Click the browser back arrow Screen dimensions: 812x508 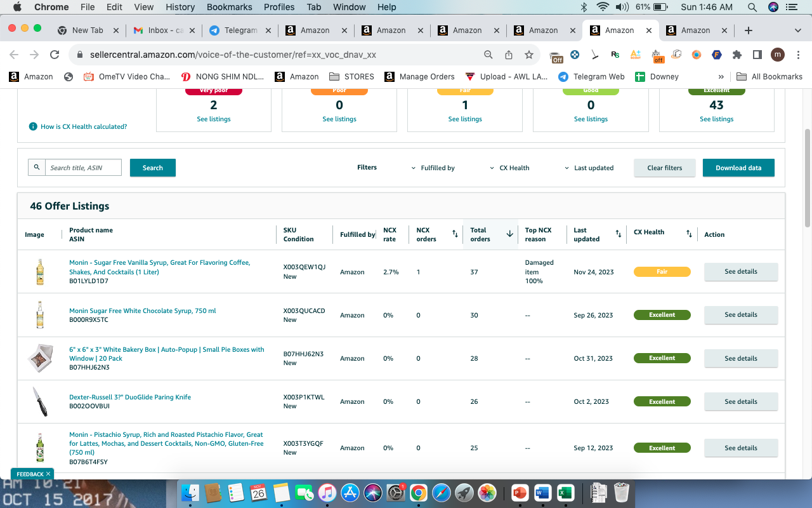click(x=14, y=55)
